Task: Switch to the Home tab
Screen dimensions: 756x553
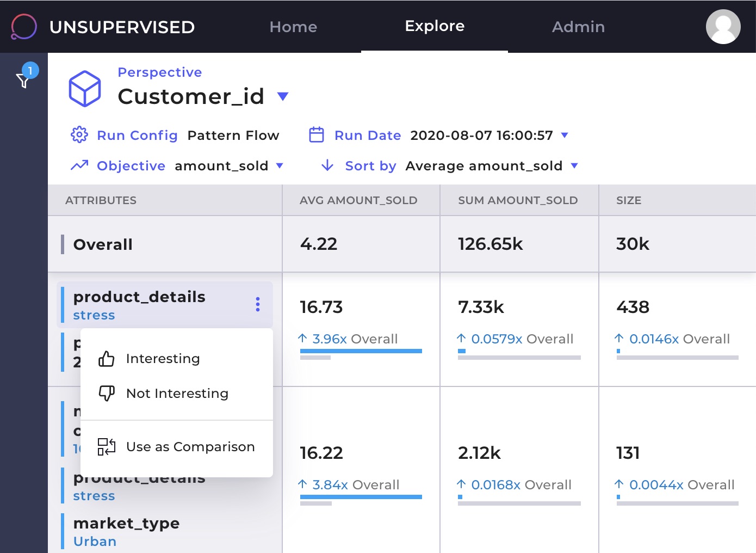Action: point(293,27)
